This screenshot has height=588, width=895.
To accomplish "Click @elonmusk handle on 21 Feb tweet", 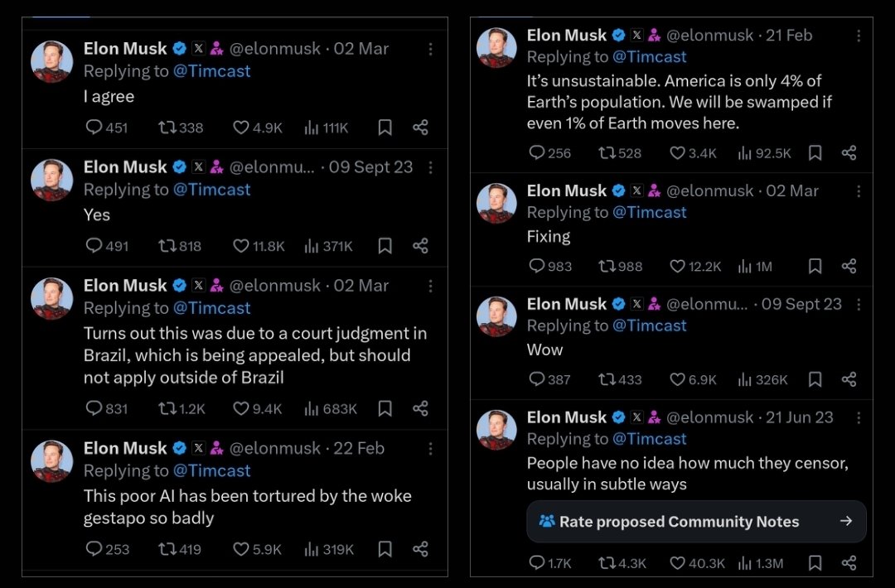I will tap(709, 36).
